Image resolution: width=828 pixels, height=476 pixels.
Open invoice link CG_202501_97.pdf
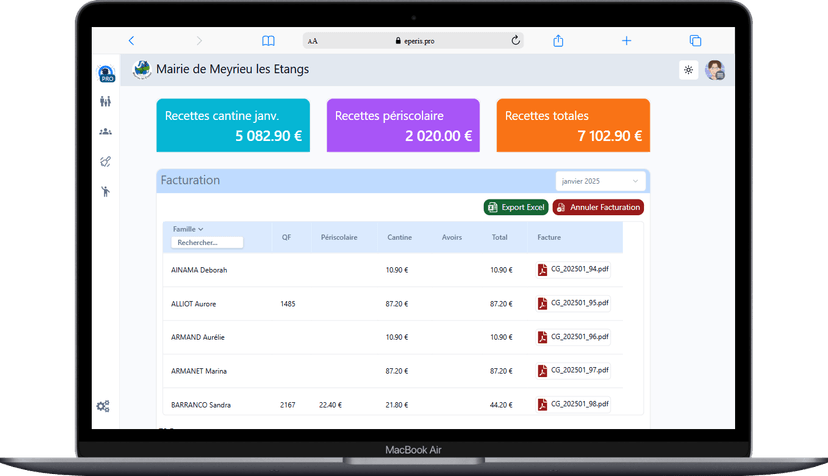click(580, 371)
